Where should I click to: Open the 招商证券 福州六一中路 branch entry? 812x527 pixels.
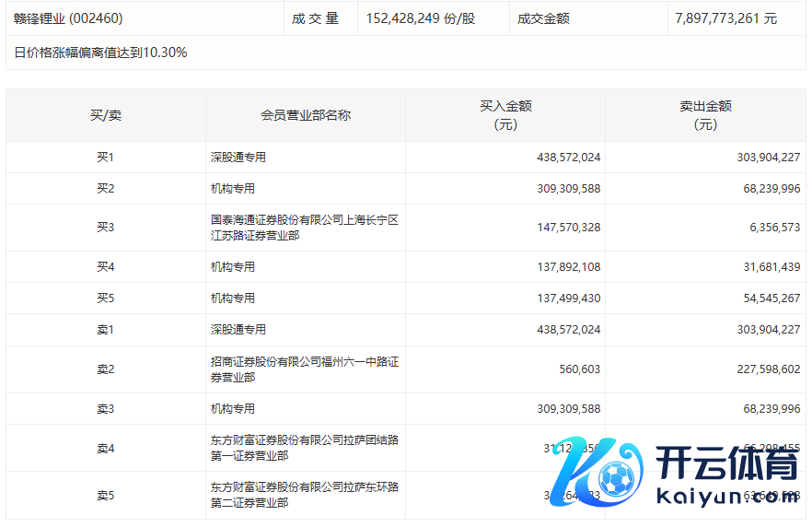point(304,369)
